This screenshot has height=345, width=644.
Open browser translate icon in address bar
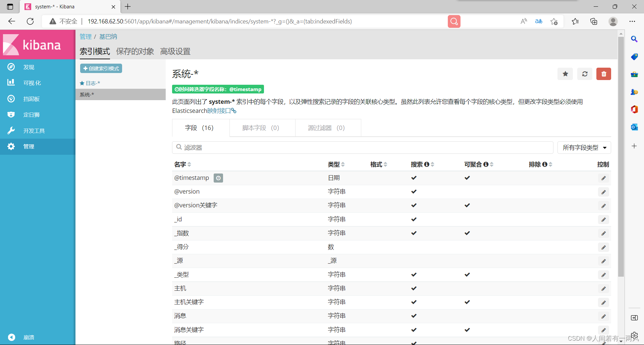pos(539,21)
